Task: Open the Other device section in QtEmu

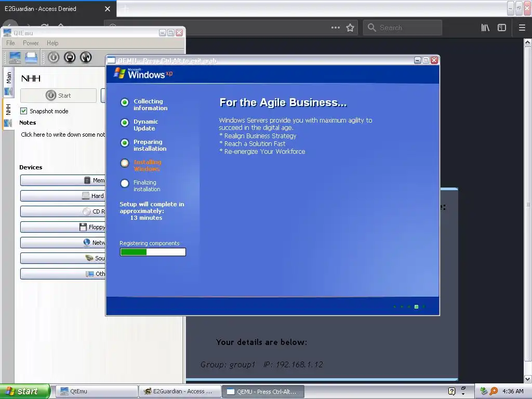Action: point(63,274)
